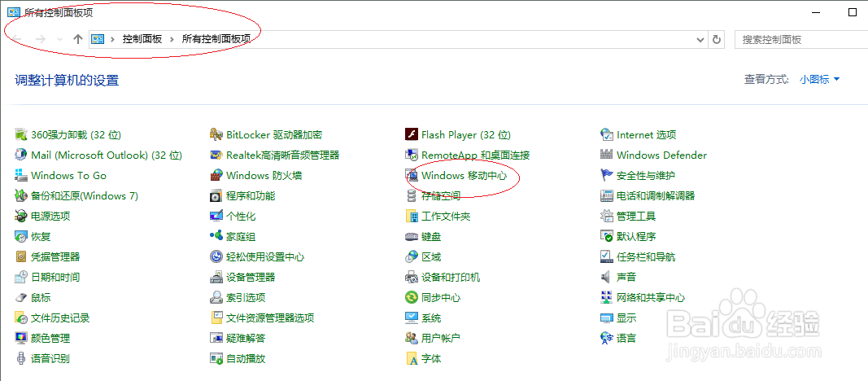Open 语言 settings link
Screen dimensions: 868x381
tap(626, 338)
